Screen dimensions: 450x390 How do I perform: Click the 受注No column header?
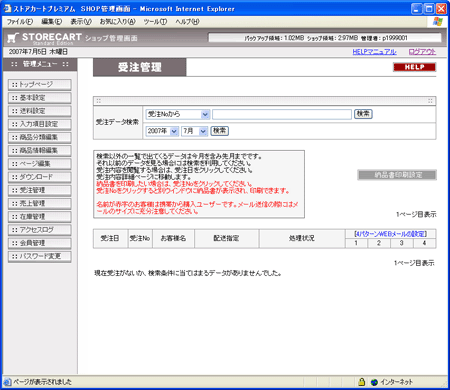point(140,238)
